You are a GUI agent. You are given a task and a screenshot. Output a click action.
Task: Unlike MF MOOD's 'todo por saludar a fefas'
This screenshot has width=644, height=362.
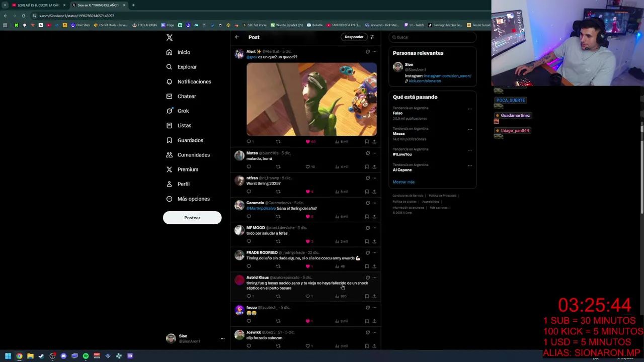pyautogui.click(x=308, y=241)
